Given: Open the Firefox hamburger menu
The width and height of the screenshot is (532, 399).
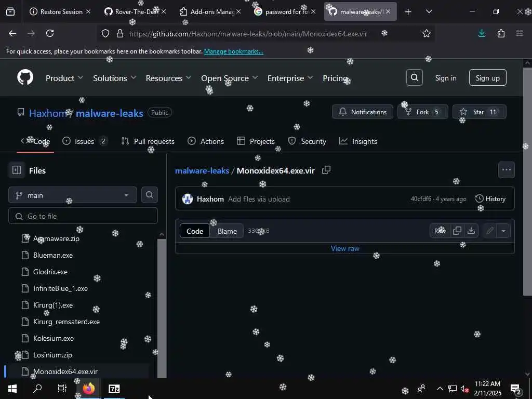Looking at the screenshot, I should (520, 33).
